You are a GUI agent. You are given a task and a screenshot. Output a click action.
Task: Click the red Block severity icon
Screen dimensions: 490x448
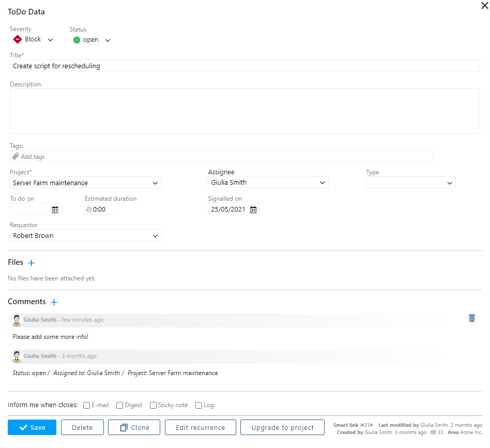tap(17, 39)
